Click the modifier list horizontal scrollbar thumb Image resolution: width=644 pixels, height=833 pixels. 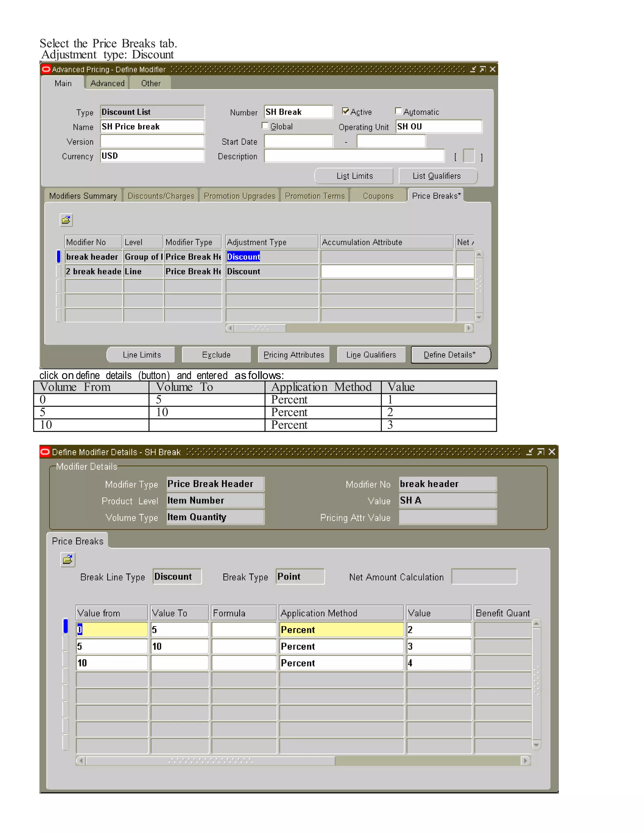[x=260, y=328]
